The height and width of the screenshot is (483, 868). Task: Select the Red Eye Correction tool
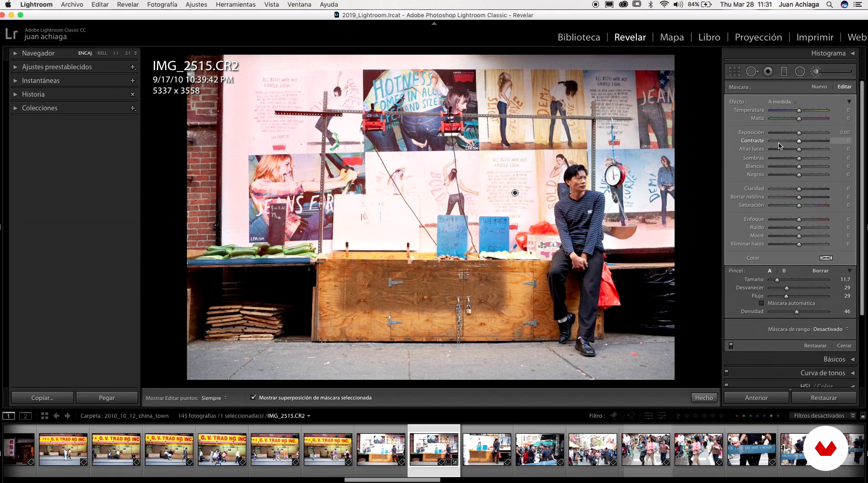768,71
